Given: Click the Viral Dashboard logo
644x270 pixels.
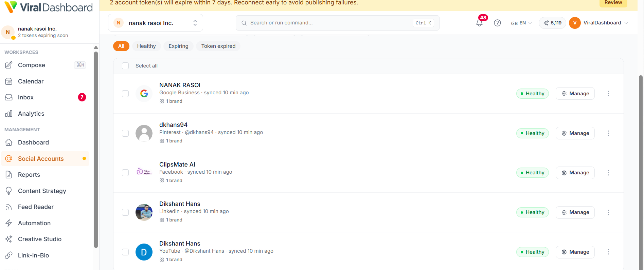Looking at the screenshot, I should coord(48,7).
